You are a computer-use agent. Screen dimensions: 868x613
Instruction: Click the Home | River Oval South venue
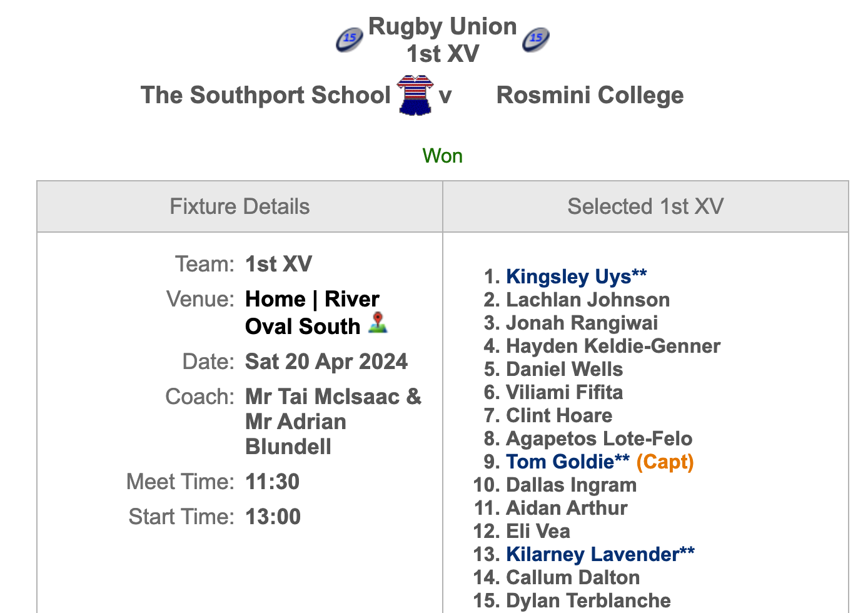[x=312, y=313]
